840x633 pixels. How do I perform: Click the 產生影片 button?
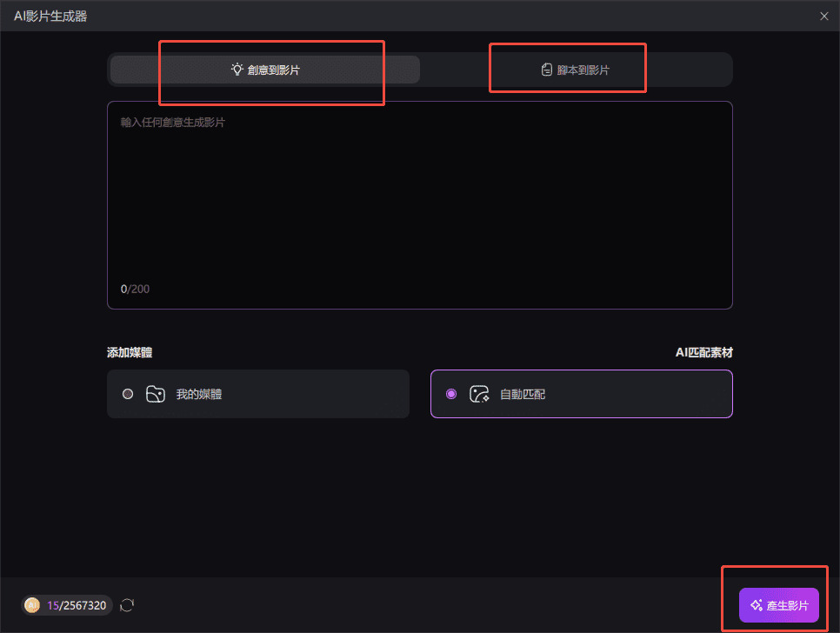tap(778, 605)
